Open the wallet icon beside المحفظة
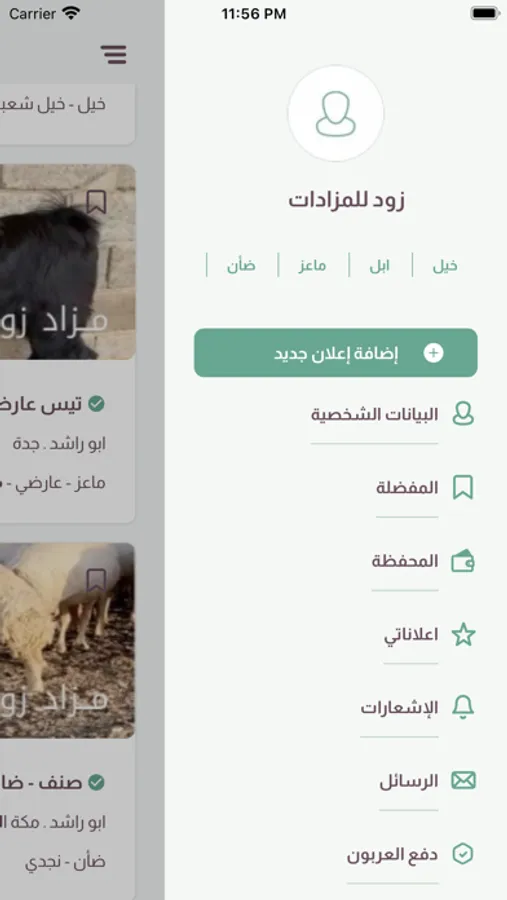This screenshot has height=900, width=507. [x=463, y=561]
